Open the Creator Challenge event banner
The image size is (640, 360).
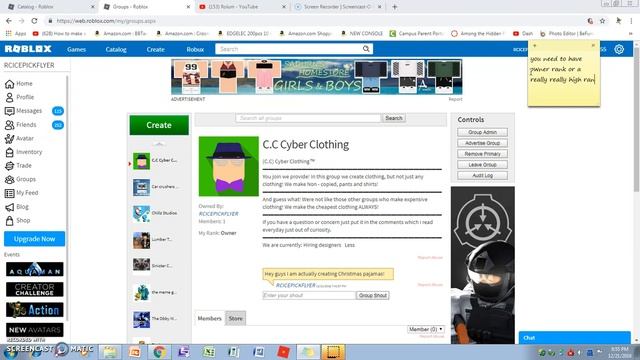35,289
